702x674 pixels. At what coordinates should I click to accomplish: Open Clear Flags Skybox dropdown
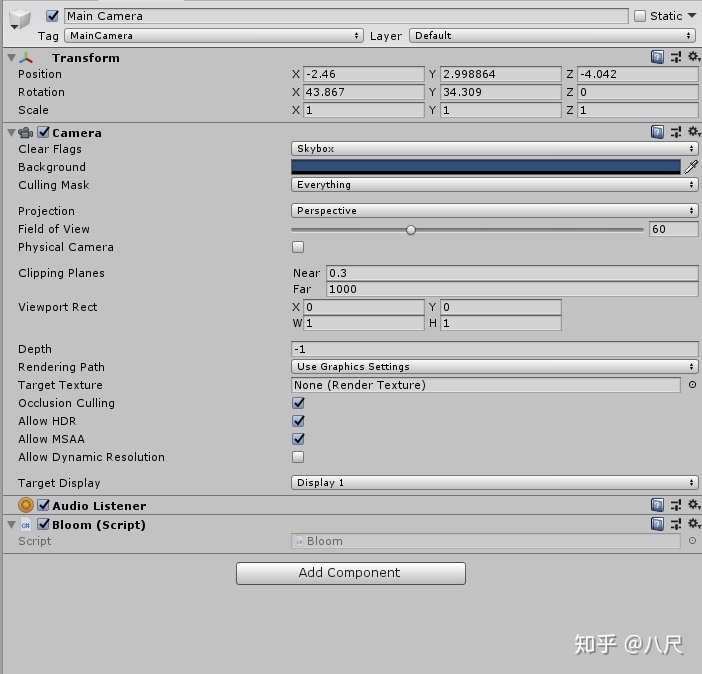coord(494,148)
